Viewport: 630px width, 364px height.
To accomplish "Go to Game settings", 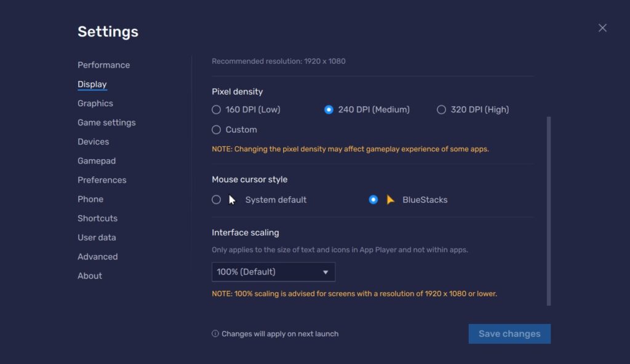I will click(106, 122).
